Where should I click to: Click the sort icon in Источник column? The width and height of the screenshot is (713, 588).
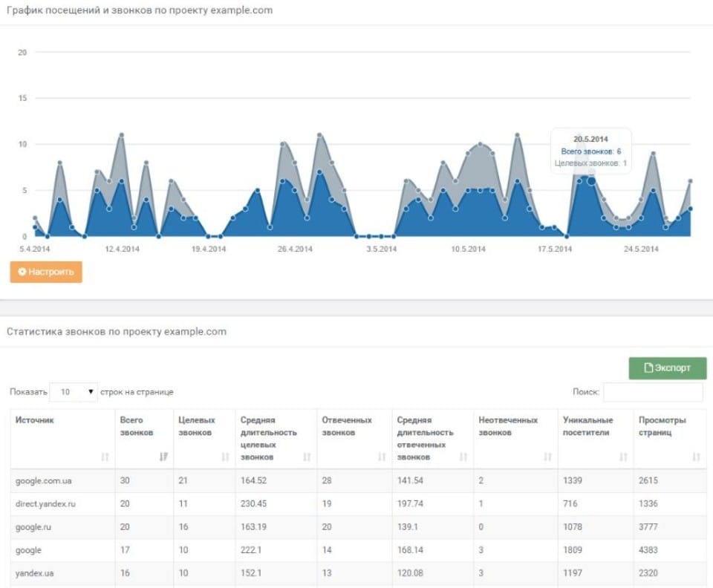point(105,457)
